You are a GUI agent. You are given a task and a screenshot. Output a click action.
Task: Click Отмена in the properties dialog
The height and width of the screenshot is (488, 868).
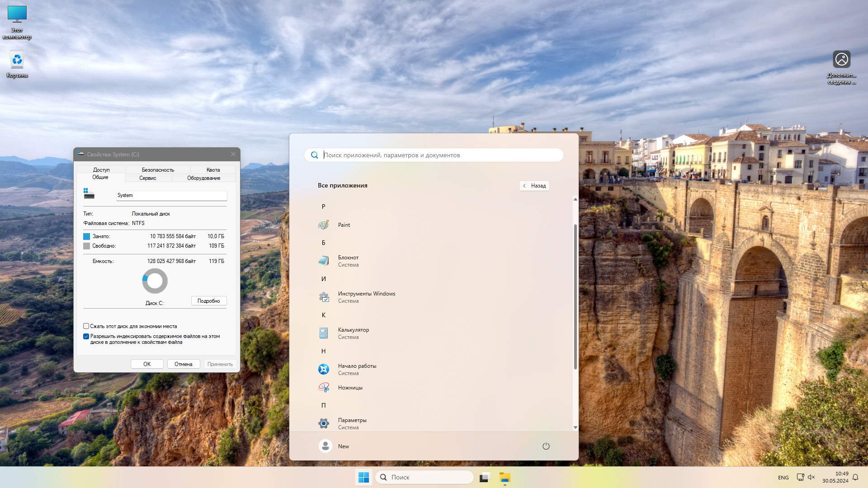(183, 364)
